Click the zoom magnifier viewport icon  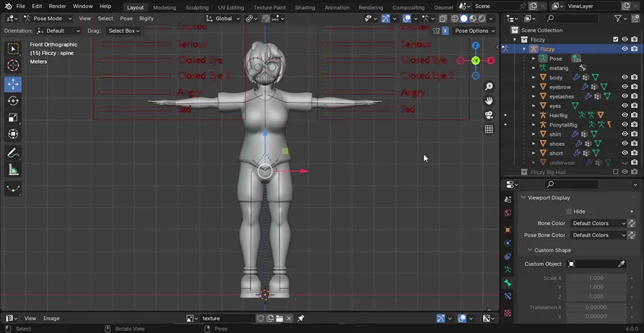coord(489,86)
